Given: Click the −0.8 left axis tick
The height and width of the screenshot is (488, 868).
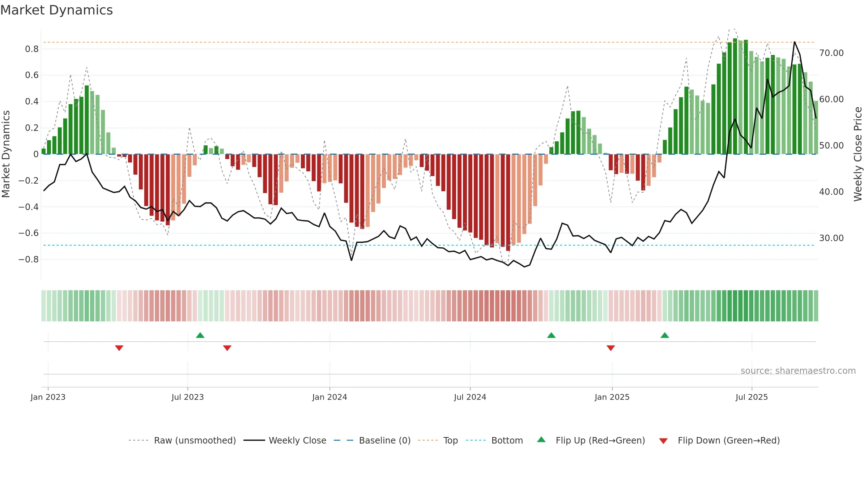Looking at the screenshot, I should [x=29, y=259].
